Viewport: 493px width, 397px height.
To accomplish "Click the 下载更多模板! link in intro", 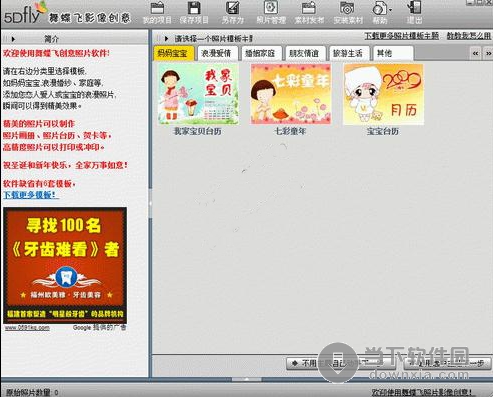I will click(31, 195).
